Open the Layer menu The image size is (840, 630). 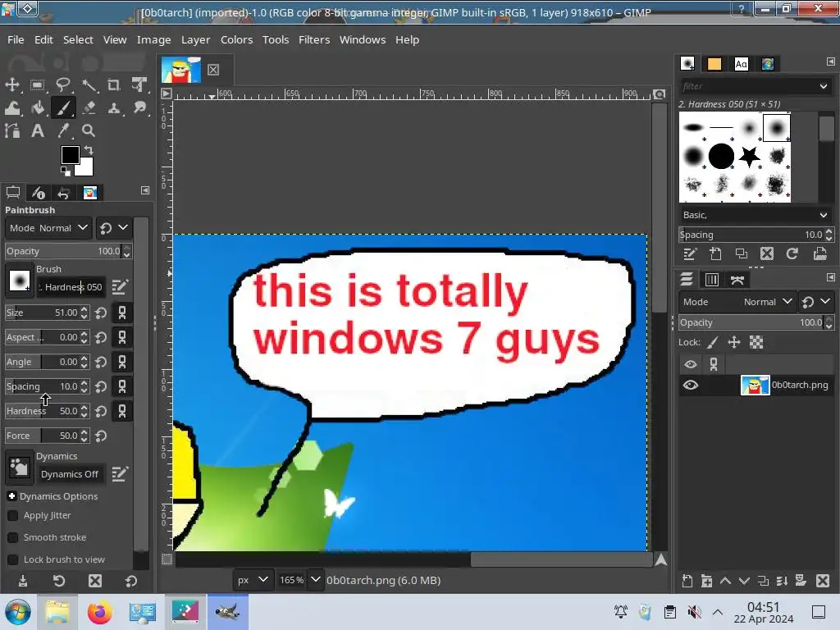coord(195,39)
